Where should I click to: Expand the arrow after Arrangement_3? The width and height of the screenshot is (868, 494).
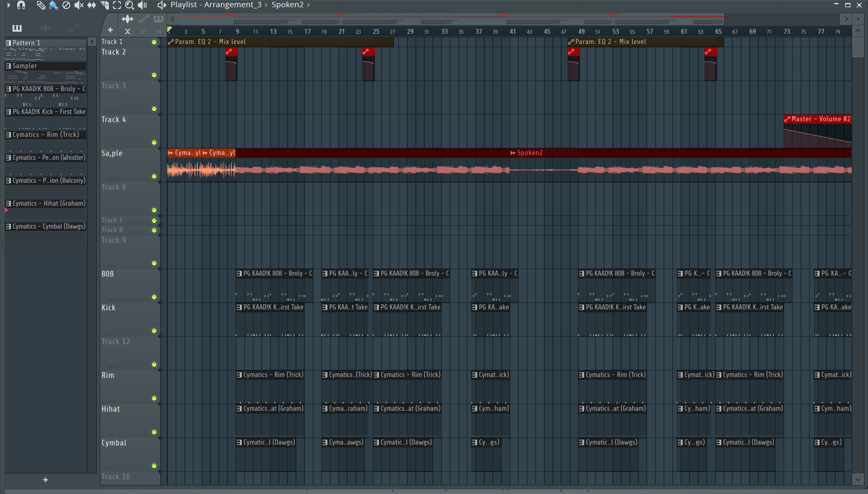(x=266, y=5)
